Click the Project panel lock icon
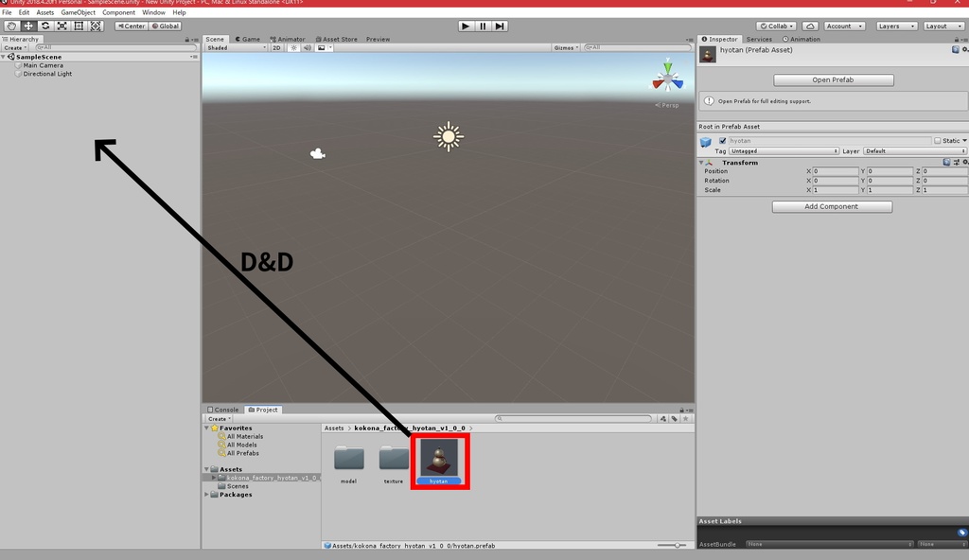The image size is (969, 560). point(681,410)
